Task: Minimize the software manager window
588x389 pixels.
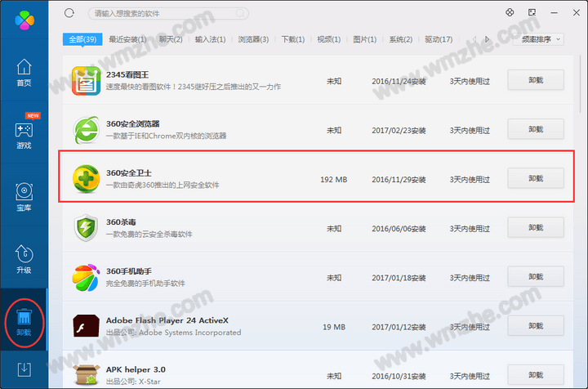Action: click(554, 13)
